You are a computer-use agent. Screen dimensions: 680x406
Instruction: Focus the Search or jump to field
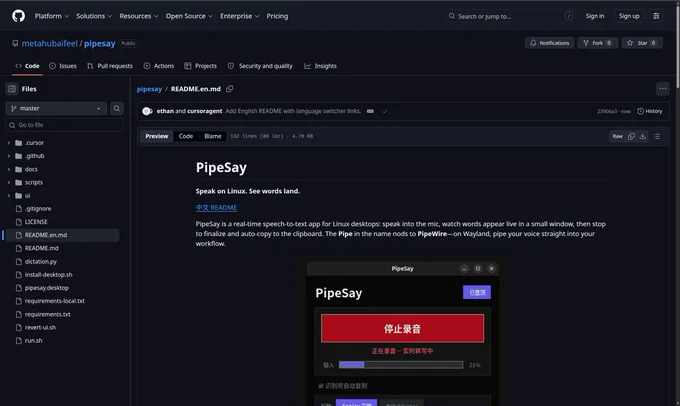[510, 16]
